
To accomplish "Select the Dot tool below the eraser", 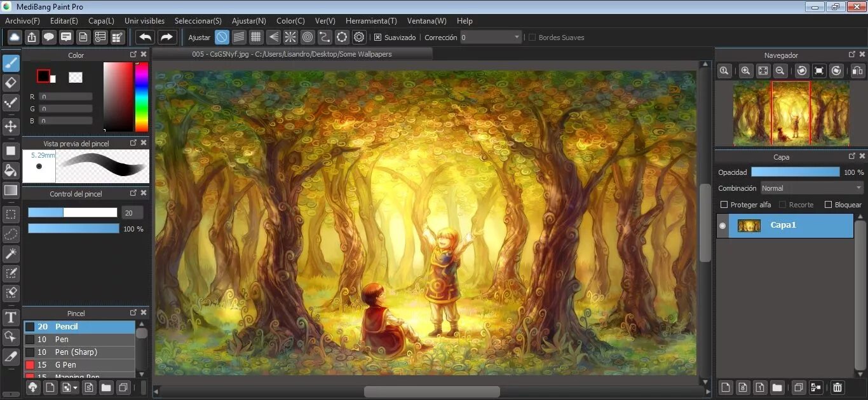I will pyautogui.click(x=11, y=102).
